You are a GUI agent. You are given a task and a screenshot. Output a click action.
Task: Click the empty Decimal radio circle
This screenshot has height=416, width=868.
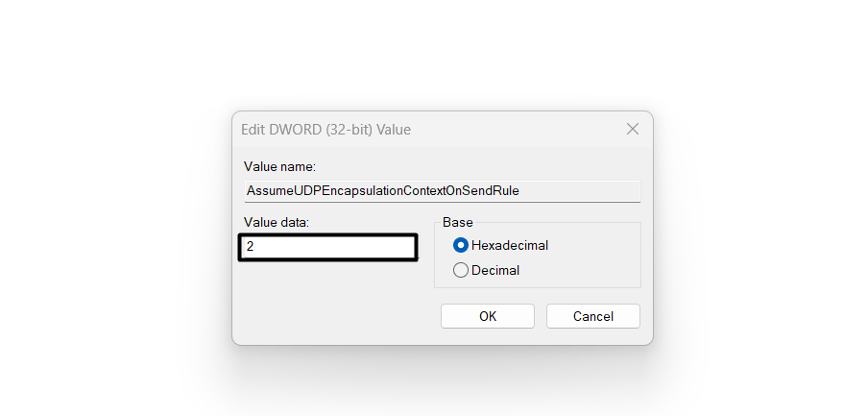coord(461,271)
